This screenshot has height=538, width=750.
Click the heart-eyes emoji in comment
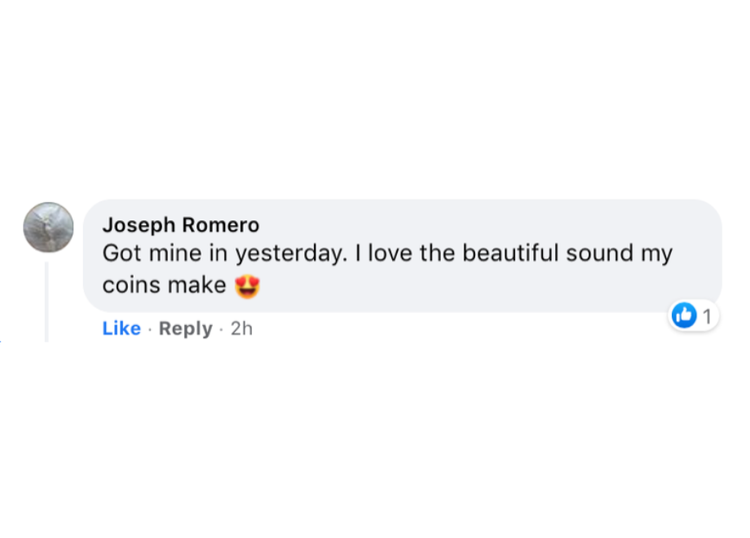tap(247, 286)
